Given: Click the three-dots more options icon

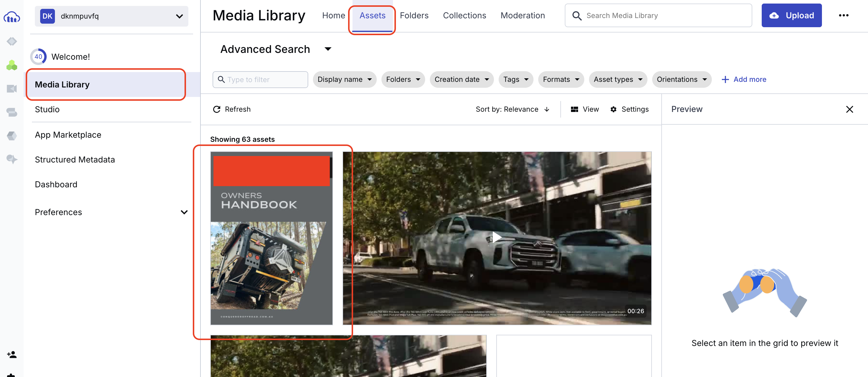Looking at the screenshot, I should [843, 16].
